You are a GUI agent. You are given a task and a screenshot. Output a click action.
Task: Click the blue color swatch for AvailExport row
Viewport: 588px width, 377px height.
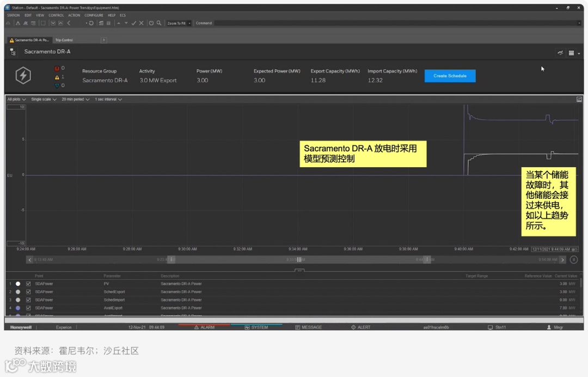click(x=18, y=308)
